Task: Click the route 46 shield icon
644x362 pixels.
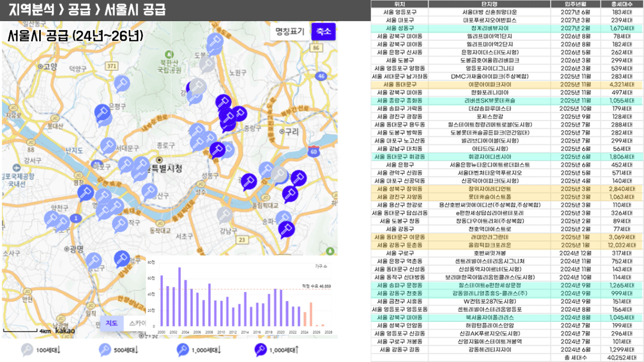Action: (321, 76)
